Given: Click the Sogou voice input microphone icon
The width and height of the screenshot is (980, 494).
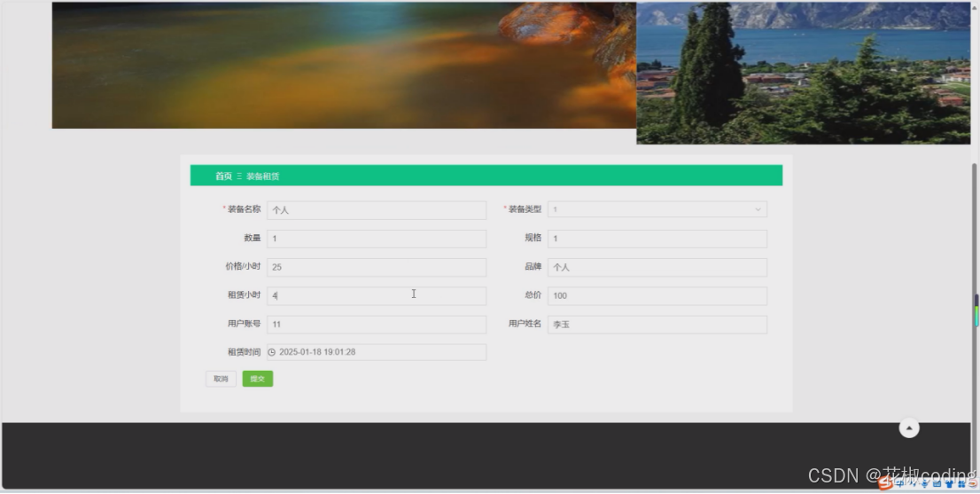Looking at the screenshot, I should 924,483.
